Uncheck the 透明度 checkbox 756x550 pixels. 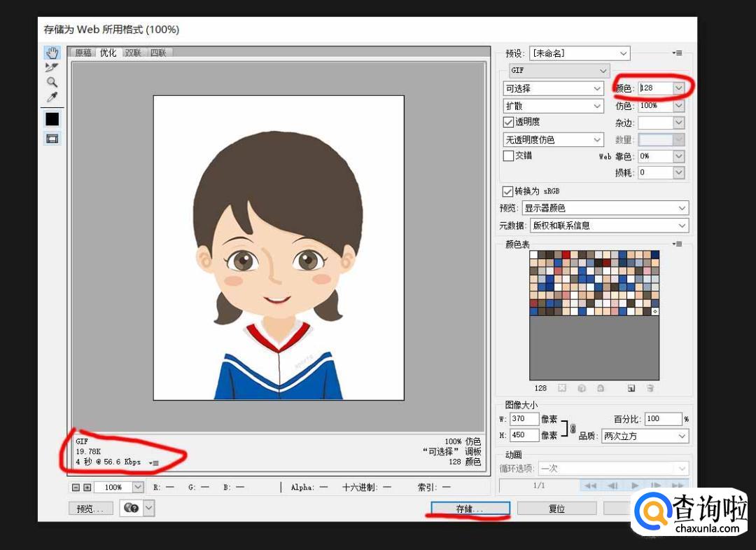[x=509, y=122]
